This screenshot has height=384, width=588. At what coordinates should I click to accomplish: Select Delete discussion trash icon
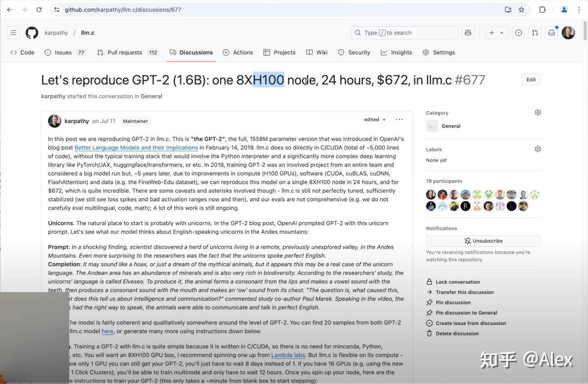429,333
